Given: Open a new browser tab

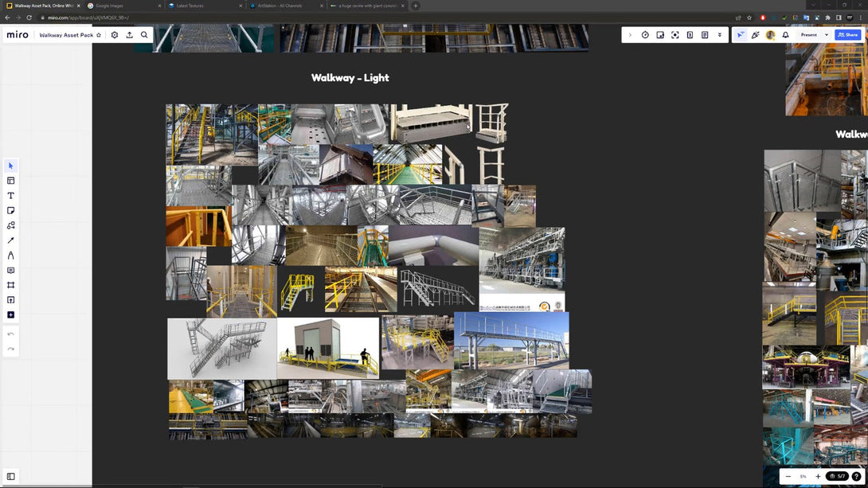Looking at the screenshot, I should point(416,6).
